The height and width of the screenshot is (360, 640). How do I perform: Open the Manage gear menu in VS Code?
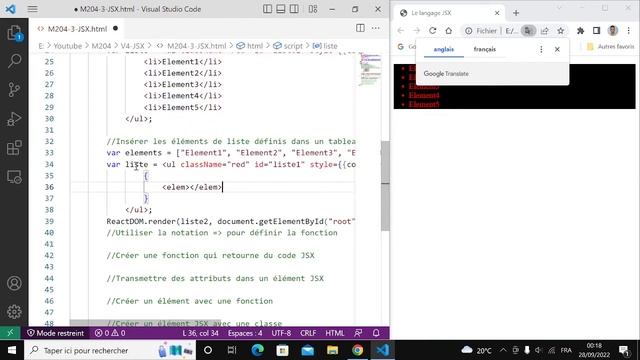(14, 311)
